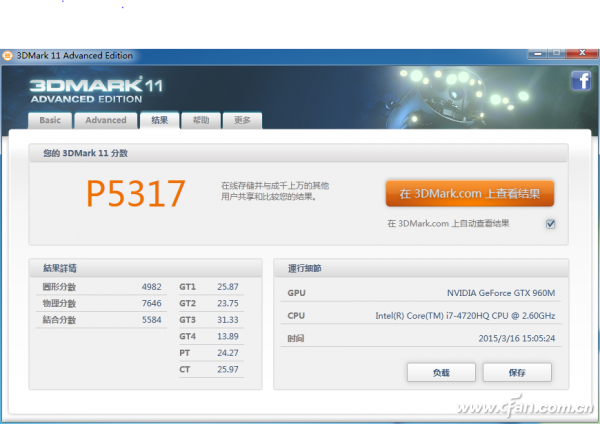
Task: Select the GT2 value 23.75
Action: pos(228,303)
